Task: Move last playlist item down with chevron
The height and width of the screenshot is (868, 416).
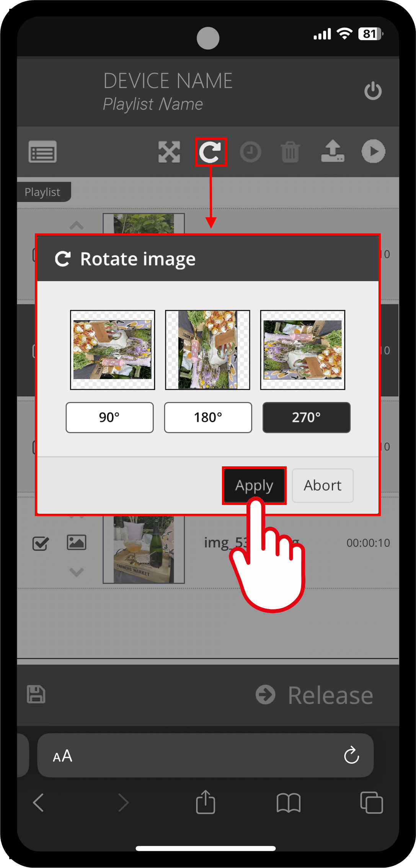Action: (77, 572)
